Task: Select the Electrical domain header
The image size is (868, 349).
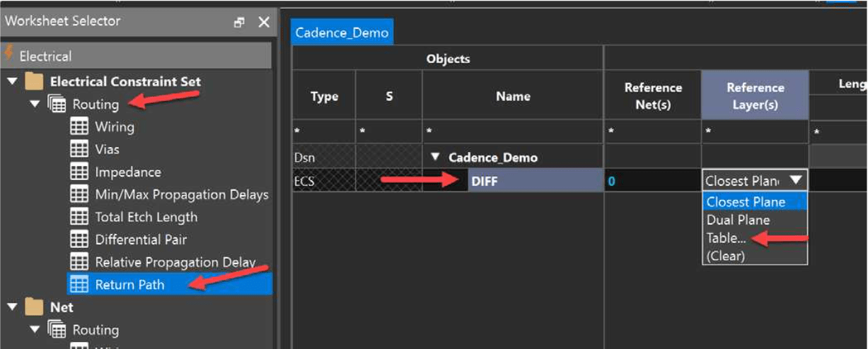Action: click(x=136, y=55)
